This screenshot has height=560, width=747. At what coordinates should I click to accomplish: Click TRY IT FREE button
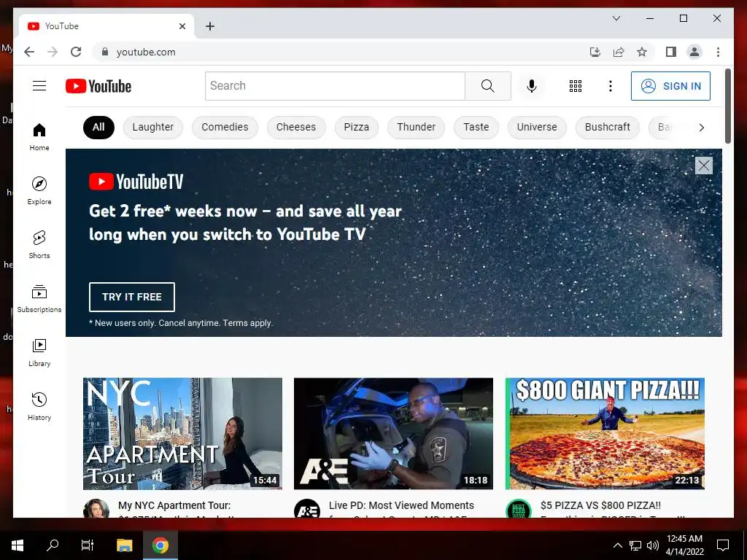131,297
